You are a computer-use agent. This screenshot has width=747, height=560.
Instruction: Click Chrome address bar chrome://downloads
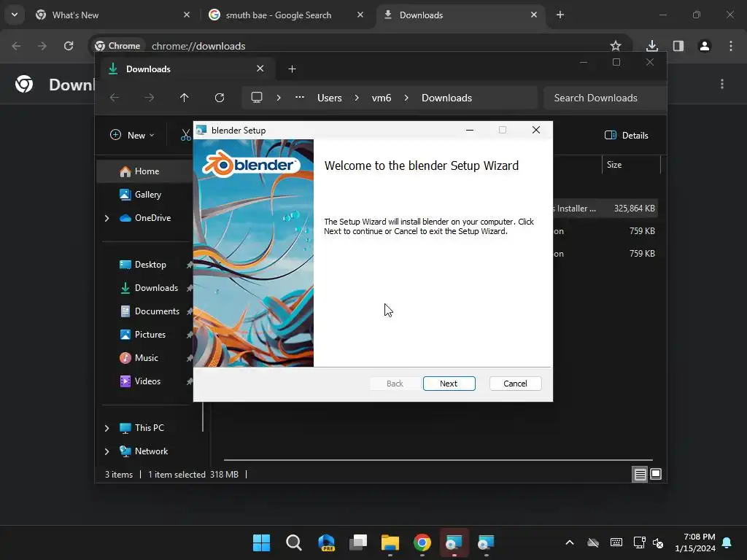click(x=198, y=46)
